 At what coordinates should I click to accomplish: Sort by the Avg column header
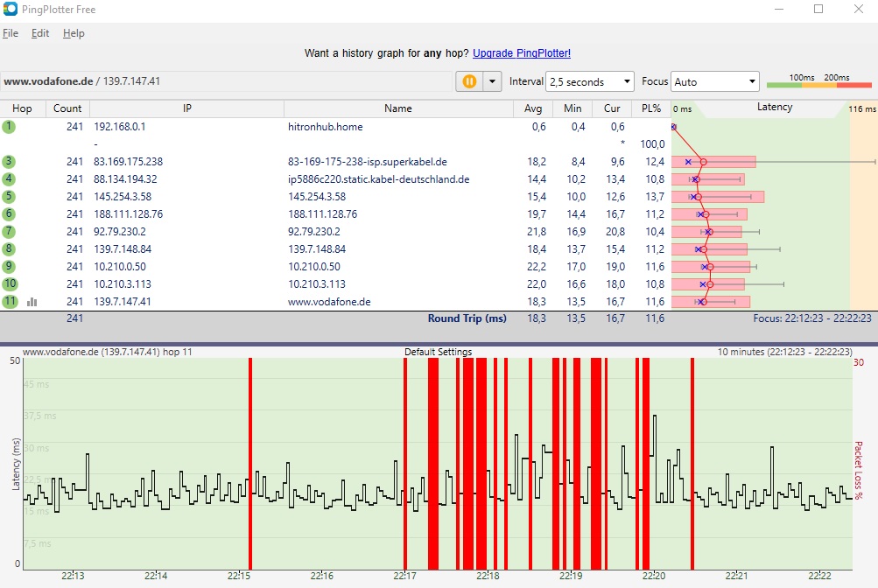coord(532,108)
